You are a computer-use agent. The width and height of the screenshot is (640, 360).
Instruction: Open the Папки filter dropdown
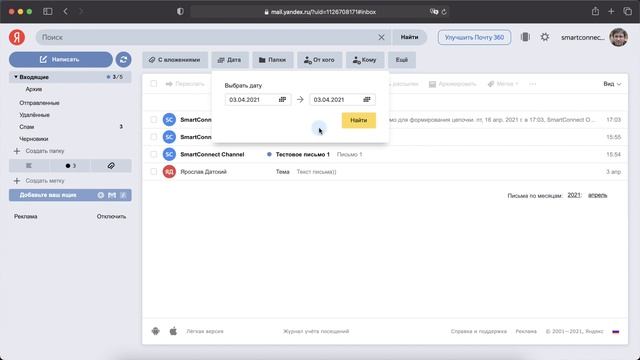coord(273,60)
